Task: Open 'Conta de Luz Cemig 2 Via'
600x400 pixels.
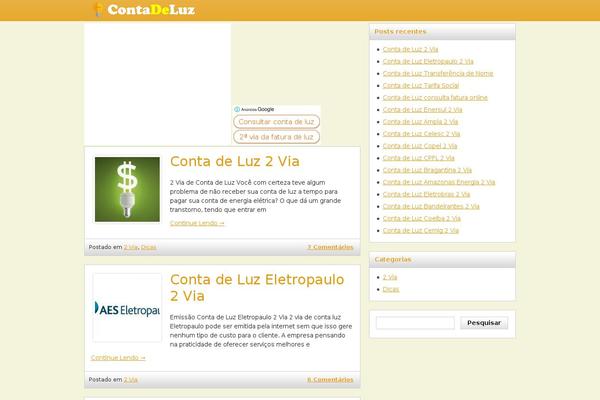Action: click(x=421, y=230)
